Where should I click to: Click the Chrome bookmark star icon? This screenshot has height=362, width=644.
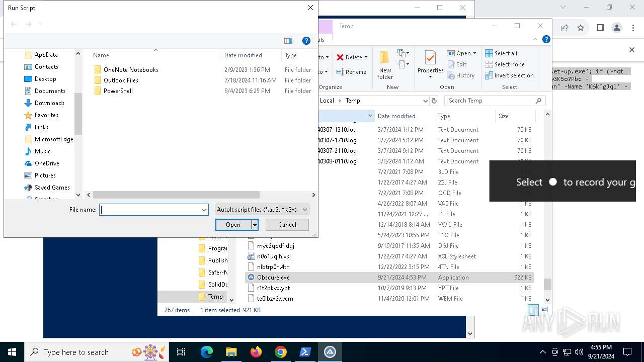(x=581, y=28)
